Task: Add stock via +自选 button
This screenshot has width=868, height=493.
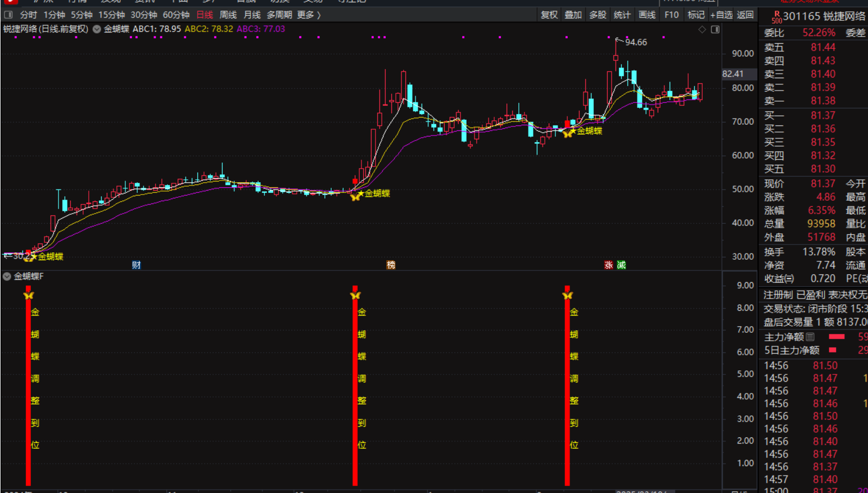Action: (721, 15)
